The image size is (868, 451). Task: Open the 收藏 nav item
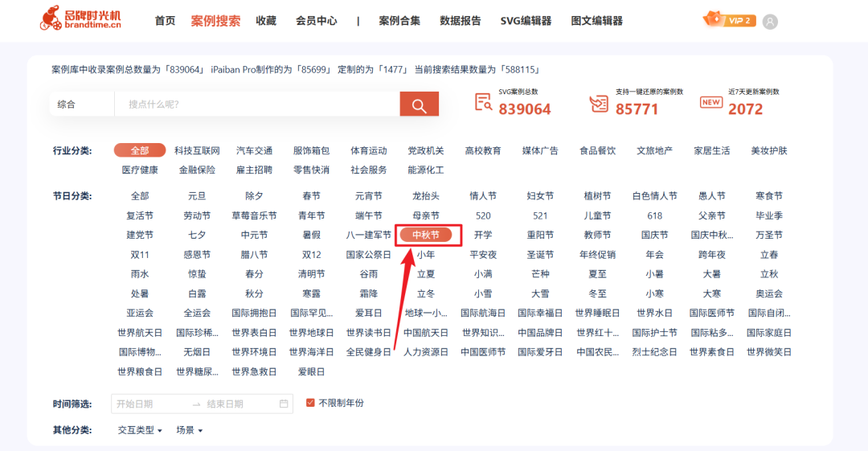pyautogui.click(x=266, y=21)
